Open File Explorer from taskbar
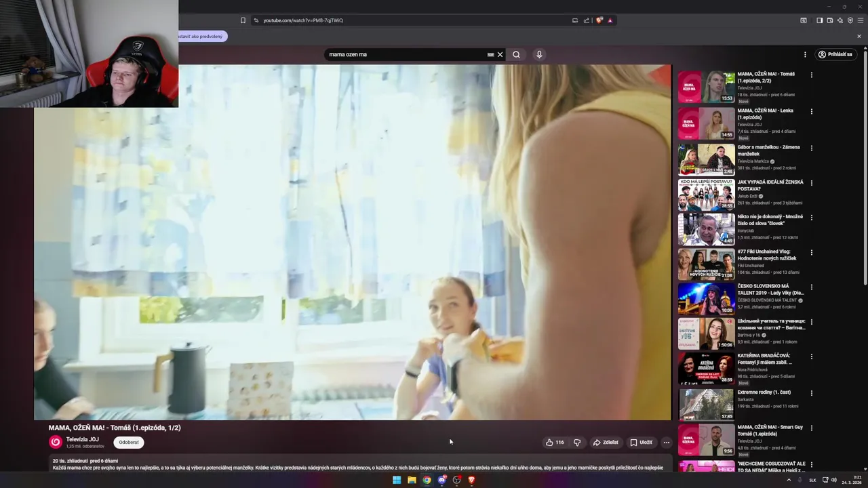This screenshot has width=868, height=488. pyautogui.click(x=412, y=480)
